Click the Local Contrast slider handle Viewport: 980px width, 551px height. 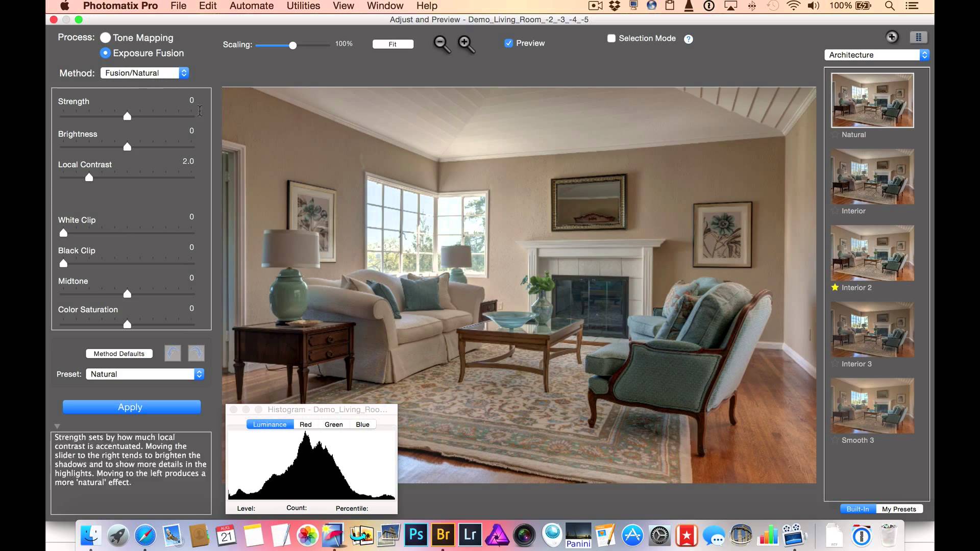[x=89, y=178]
